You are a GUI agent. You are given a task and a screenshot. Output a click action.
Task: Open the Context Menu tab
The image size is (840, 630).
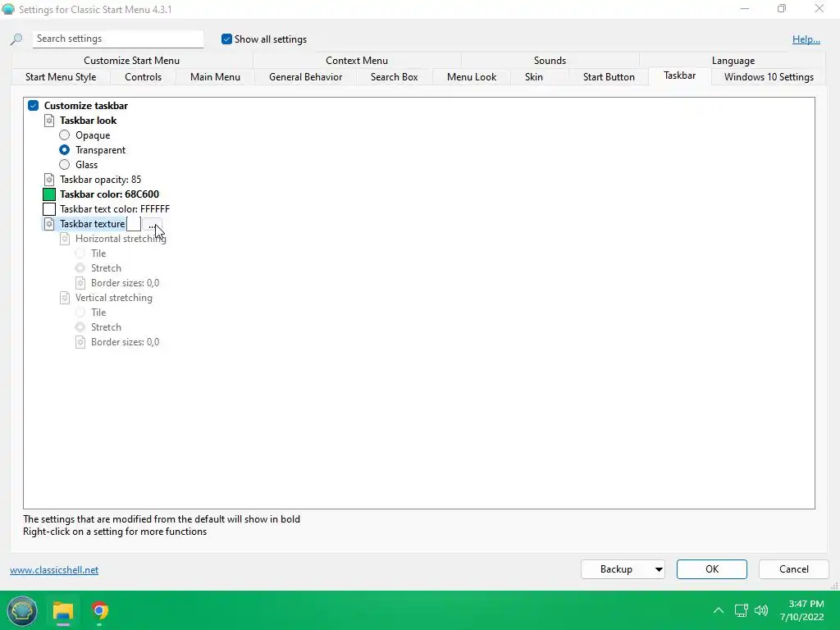pos(357,61)
